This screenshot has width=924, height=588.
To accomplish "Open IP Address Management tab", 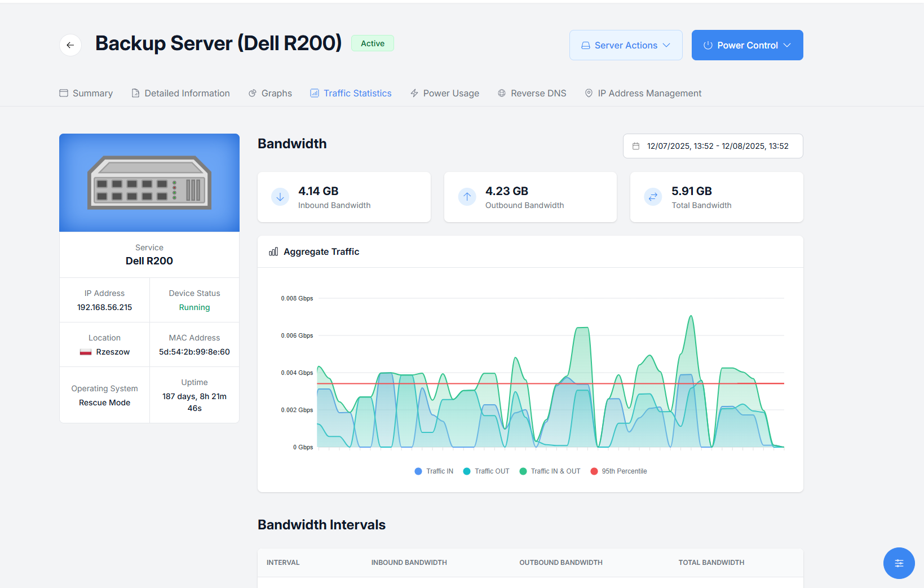I will point(643,93).
